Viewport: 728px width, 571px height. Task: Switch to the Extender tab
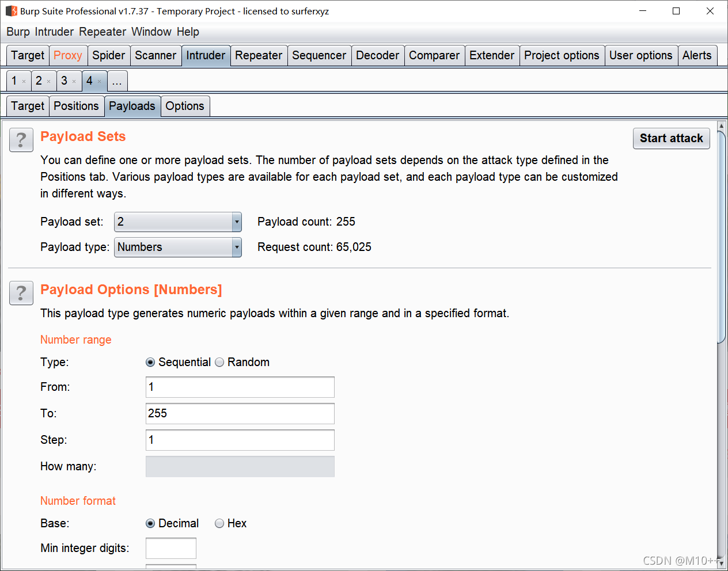click(x=492, y=55)
